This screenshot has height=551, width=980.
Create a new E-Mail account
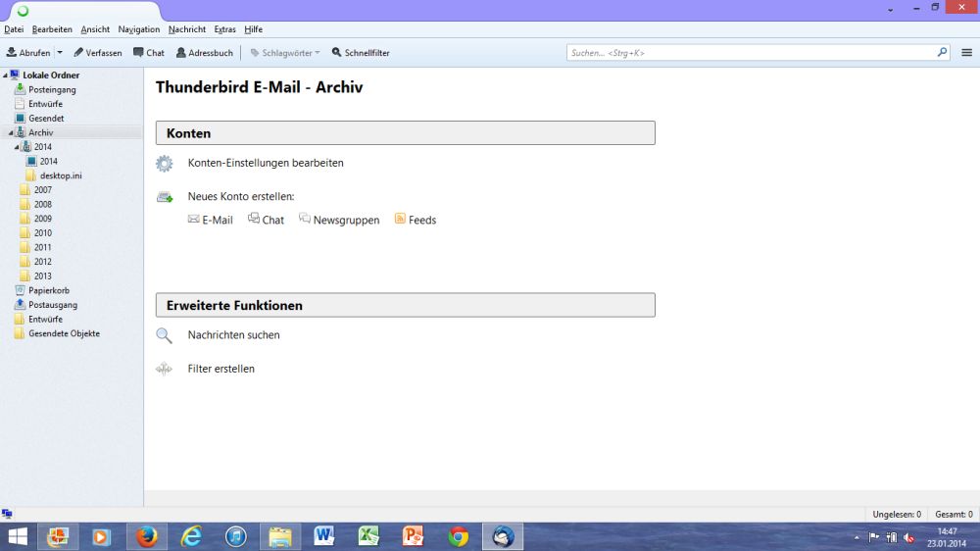[210, 220]
